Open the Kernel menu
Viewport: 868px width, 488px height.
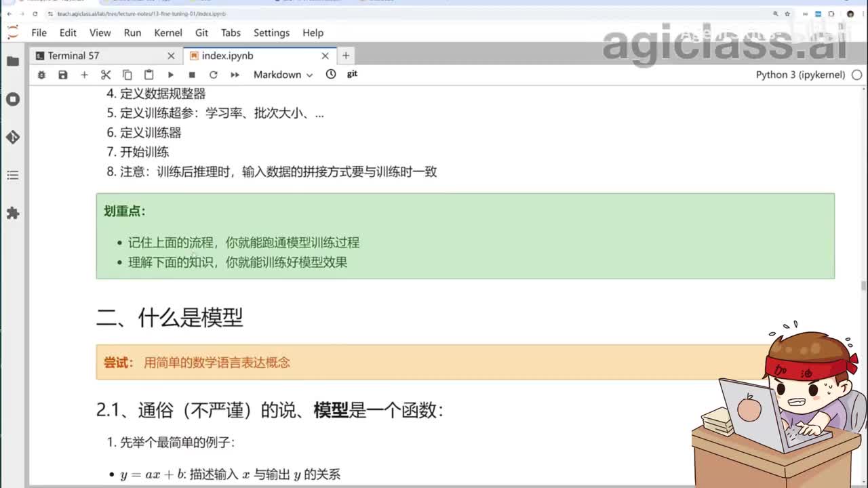click(x=168, y=33)
